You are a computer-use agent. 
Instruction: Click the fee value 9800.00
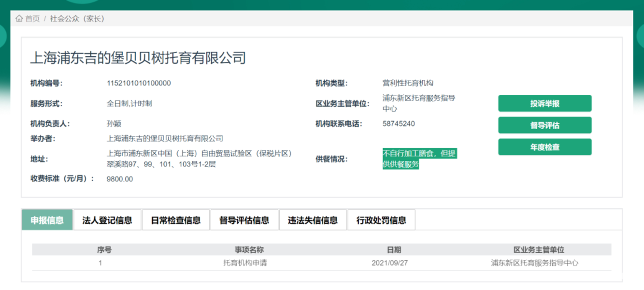(x=120, y=179)
